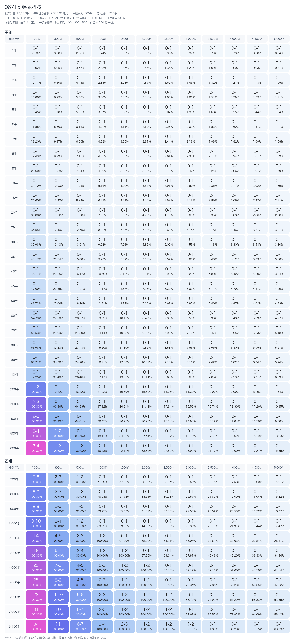The height and width of the screenshot is (644, 294).
Task: Select 8,166手 100倍 cell showing 34
Action: [x=36, y=626]
